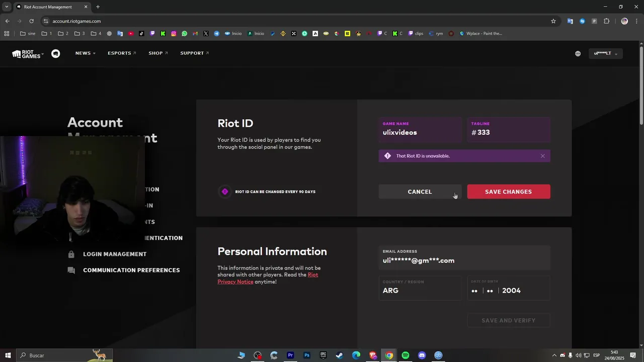Viewport: 644px width, 362px height.
Task: Open the rym bookmark
Action: (x=436, y=34)
